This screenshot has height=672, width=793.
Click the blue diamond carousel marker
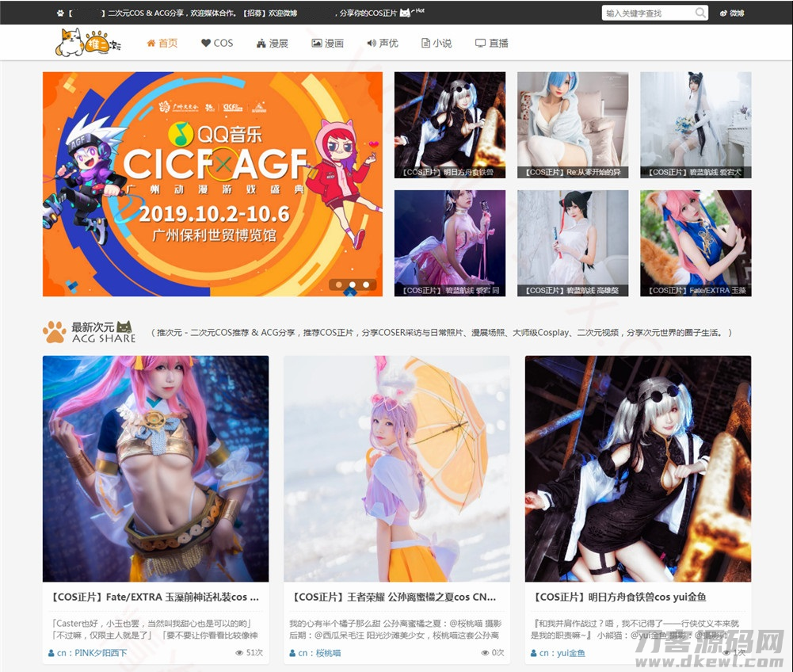coord(350,293)
